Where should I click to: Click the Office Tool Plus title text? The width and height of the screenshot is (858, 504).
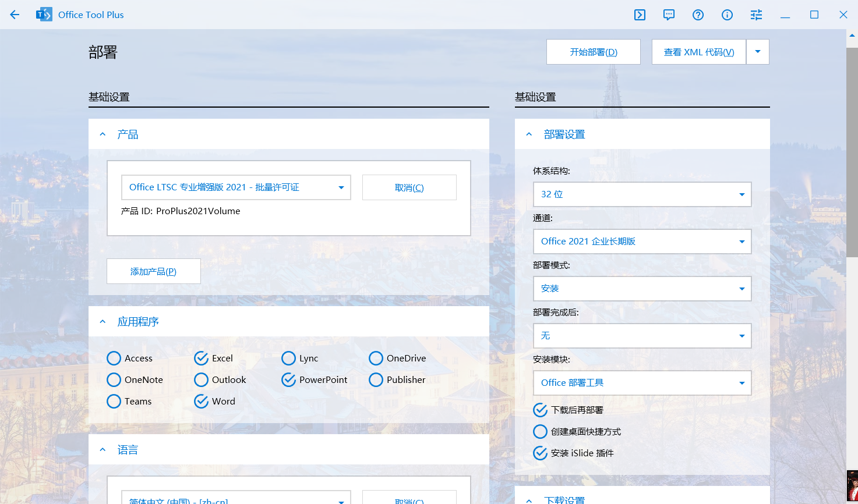click(91, 15)
